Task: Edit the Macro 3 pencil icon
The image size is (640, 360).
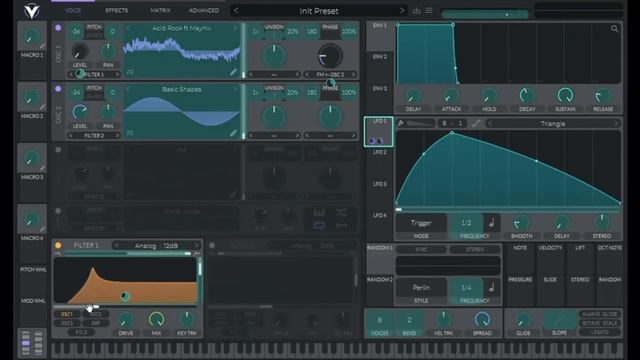Action: point(42,168)
